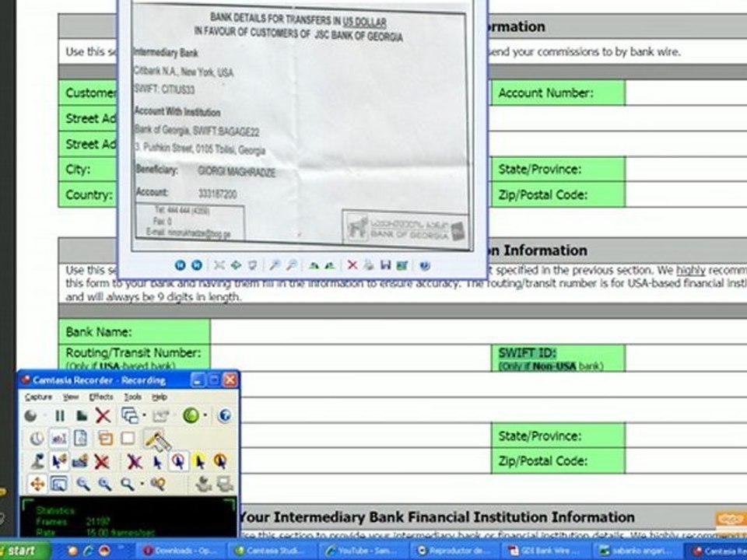Viewport: 747px width, 560px height.
Task: Switch to YouTube taskbar button
Action: [364, 551]
